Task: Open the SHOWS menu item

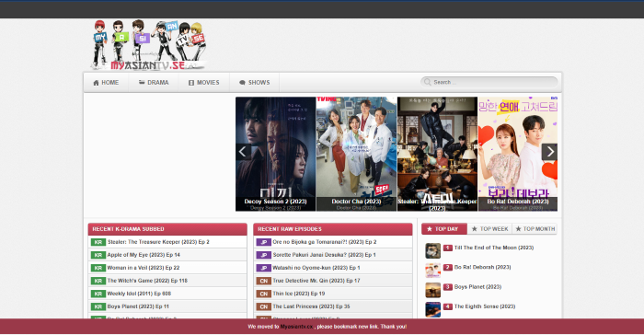Action: coord(254,82)
